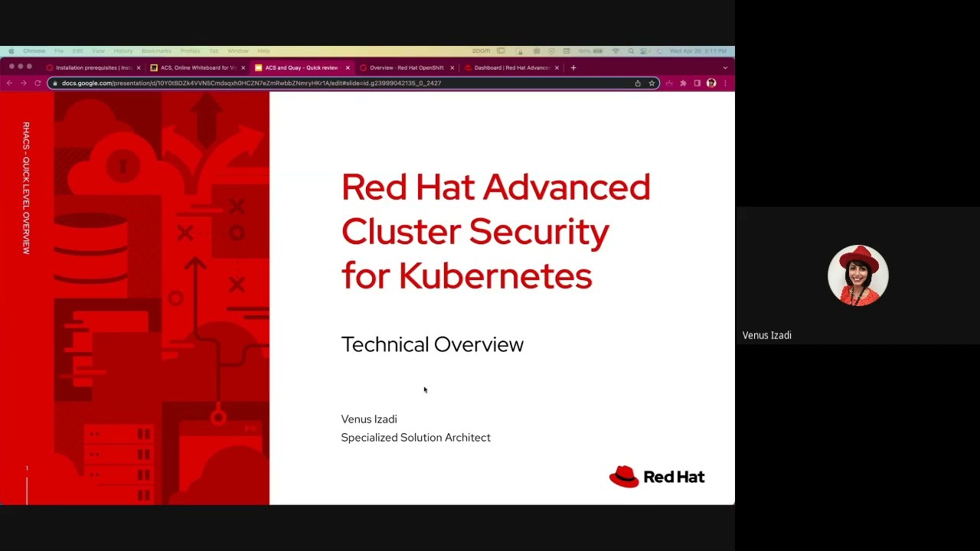980x551 pixels.
Task: Close the ACS and Quay tab
Action: click(348, 67)
